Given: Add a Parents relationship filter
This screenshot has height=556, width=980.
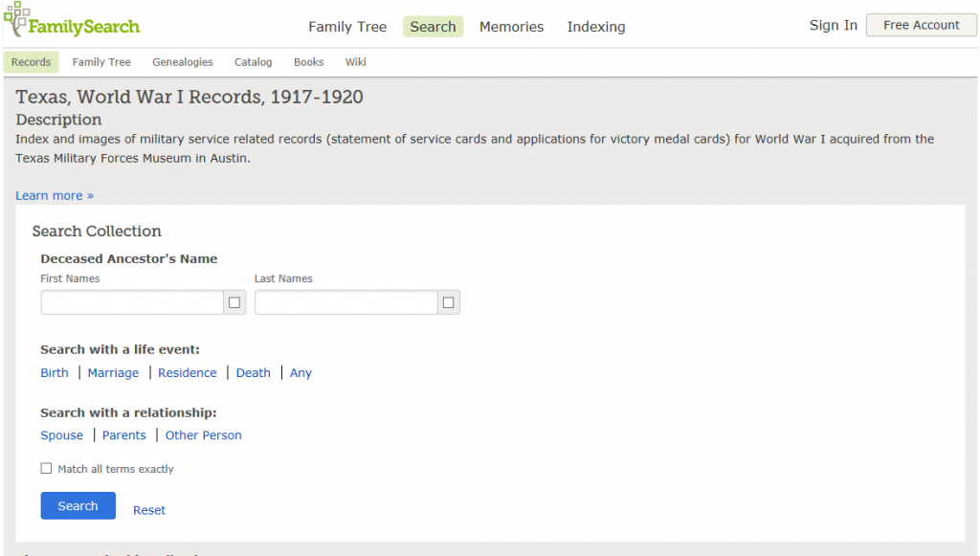Looking at the screenshot, I should pyautogui.click(x=124, y=435).
